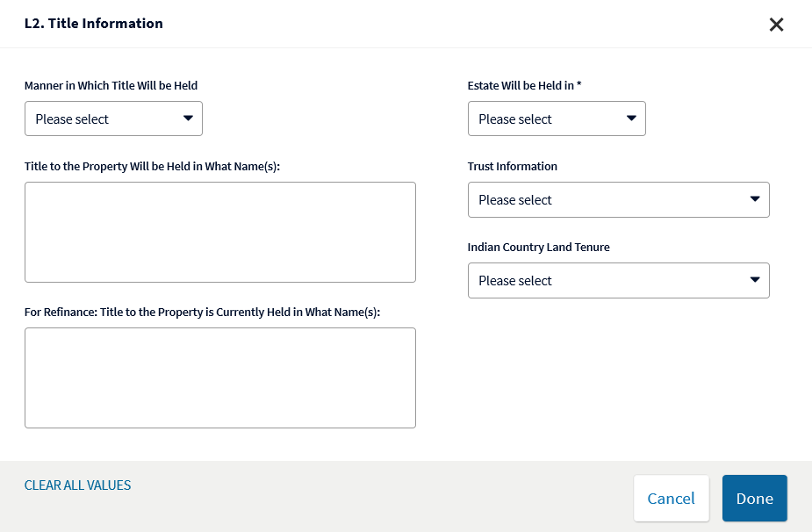Image resolution: width=812 pixels, height=532 pixels.
Task: Click the caret arrow in Manner of Title dropdown
Action: point(188,119)
